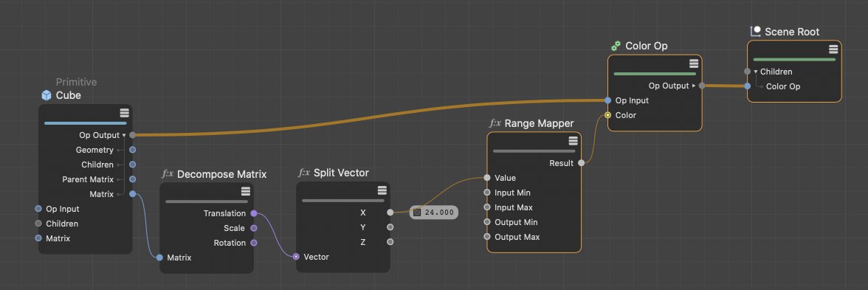Screen dimensions: 868x290
Task: Click the Range Mapper Result output port
Action: tap(581, 162)
